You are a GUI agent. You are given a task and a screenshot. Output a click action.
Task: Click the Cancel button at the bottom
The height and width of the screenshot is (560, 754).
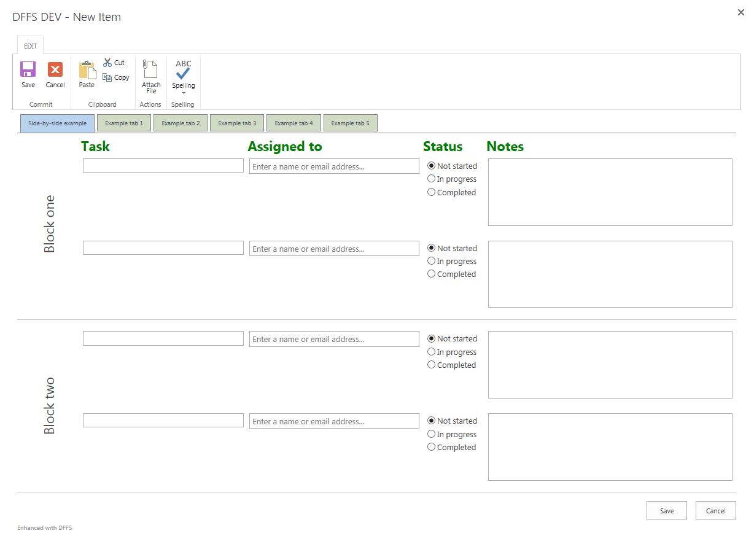(715, 510)
